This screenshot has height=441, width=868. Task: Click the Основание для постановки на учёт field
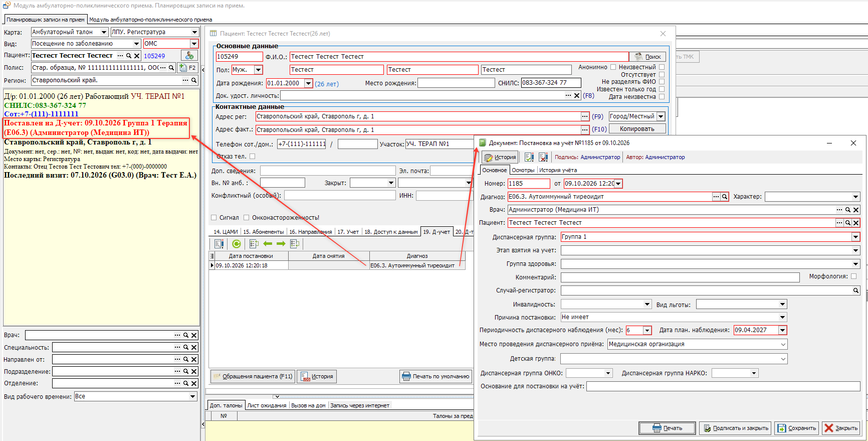point(723,386)
